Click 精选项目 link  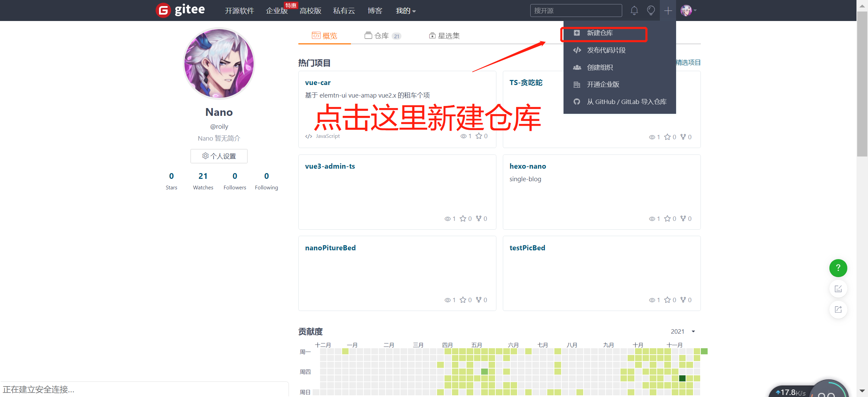point(688,62)
